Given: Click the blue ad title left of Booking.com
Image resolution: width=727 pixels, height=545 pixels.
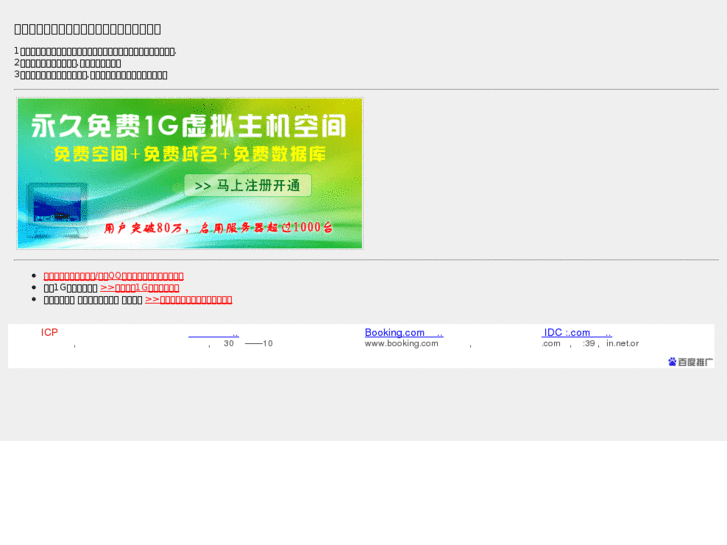Looking at the screenshot, I should click(213, 333).
